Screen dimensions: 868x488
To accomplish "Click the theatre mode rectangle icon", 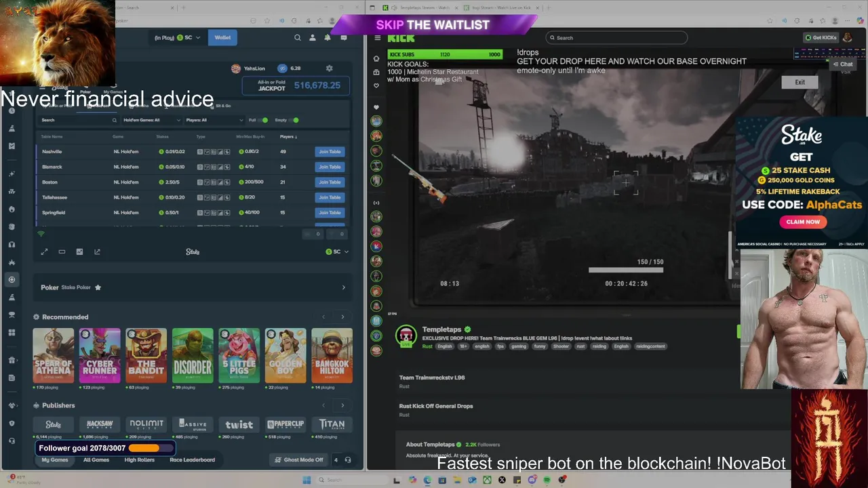I will coord(62,251).
